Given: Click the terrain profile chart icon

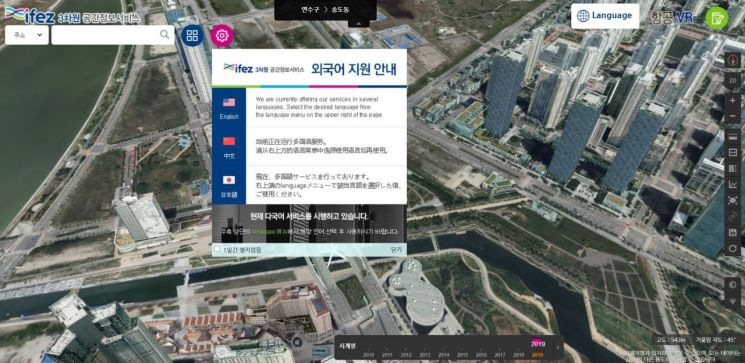Looking at the screenshot, I should tap(732, 184).
